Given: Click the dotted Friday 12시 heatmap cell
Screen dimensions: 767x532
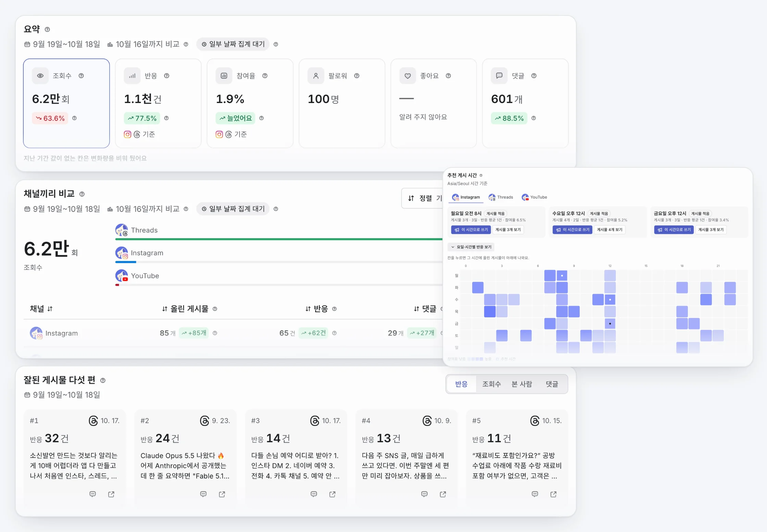Looking at the screenshot, I should click(x=610, y=324).
